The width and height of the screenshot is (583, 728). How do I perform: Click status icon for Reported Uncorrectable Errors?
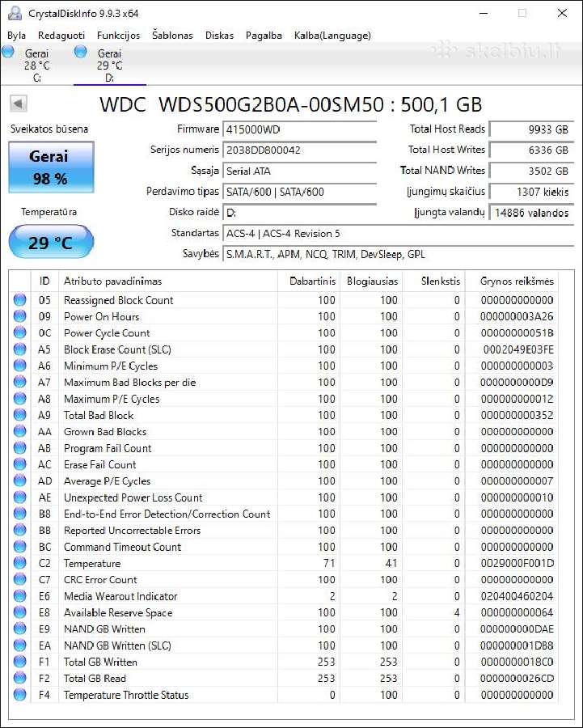tap(20, 530)
